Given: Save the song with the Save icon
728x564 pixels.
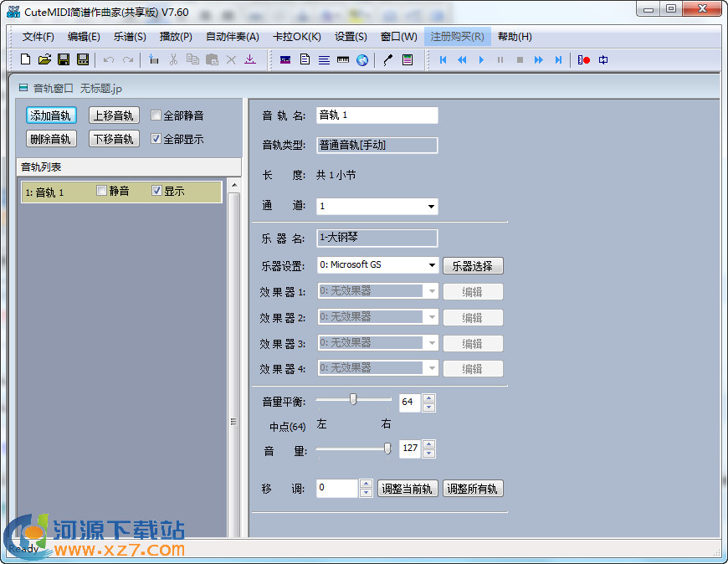Looking at the screenshot, I should 63,59.
